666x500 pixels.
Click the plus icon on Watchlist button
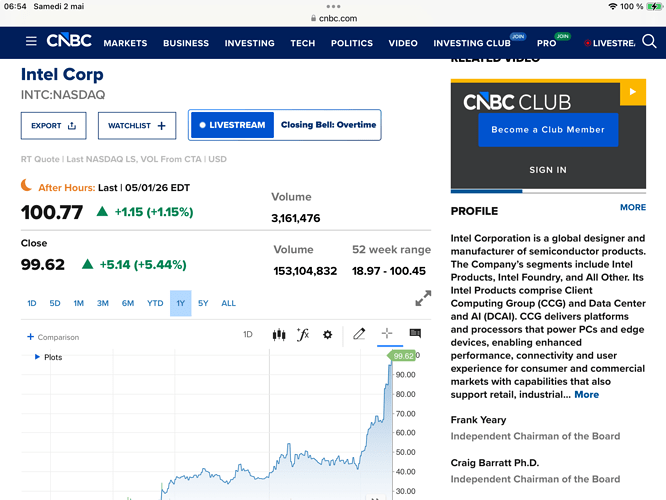click(x=161, y=126)
